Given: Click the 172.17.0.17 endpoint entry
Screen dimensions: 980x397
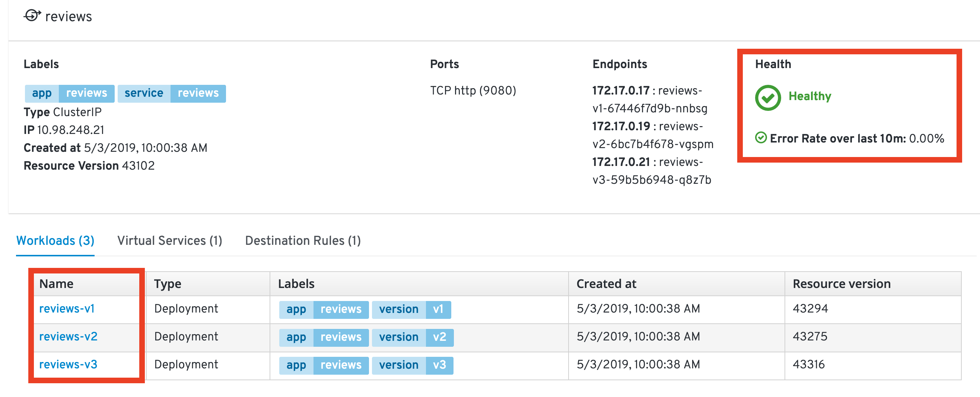Looking at the screenshot, I should click(x=620, y=90).
